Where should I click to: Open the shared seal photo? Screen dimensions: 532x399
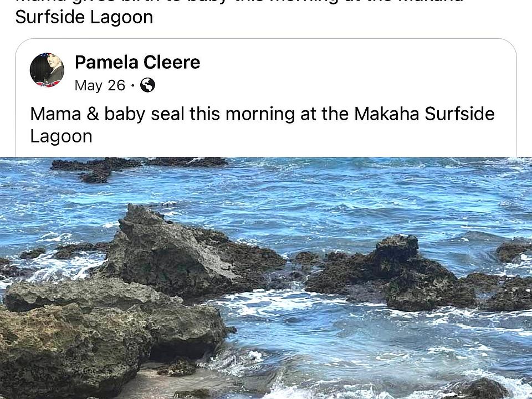266,277
